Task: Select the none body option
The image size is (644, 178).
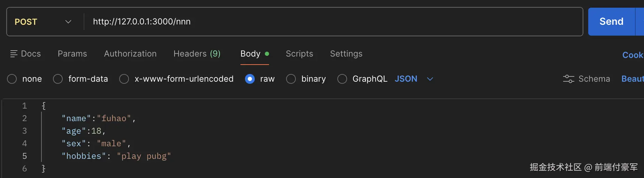Action: pyautogui.click(x=12, y=79)
